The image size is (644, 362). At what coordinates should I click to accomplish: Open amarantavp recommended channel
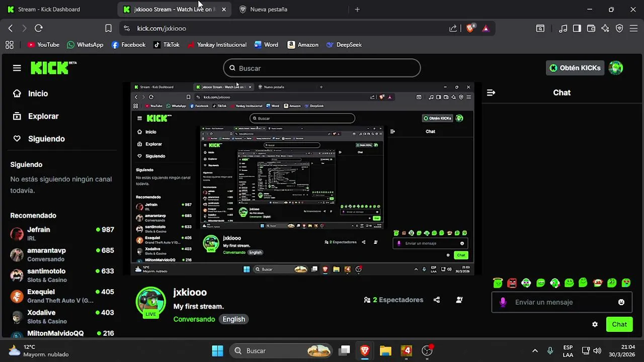62,254
